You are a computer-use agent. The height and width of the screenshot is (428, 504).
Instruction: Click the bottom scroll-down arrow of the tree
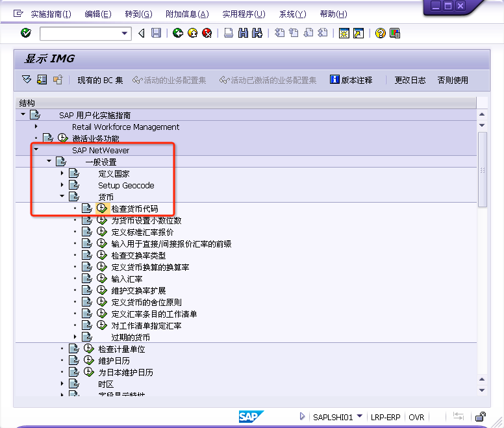tap(482, 390)
